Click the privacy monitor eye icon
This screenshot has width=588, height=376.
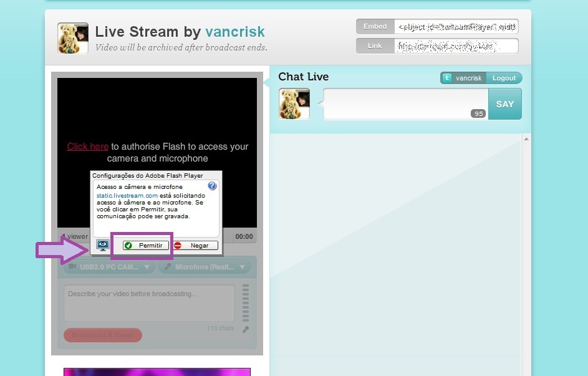point(103,245)
